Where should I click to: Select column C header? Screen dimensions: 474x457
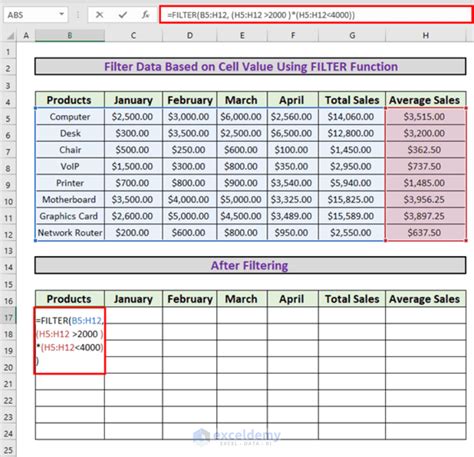point(133,35)
